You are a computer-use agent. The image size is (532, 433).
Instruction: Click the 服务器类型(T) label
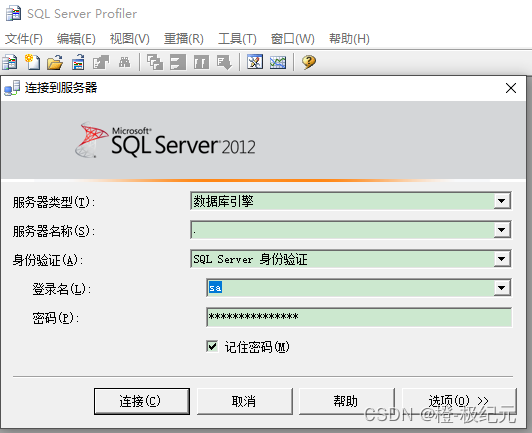point(54,202)
